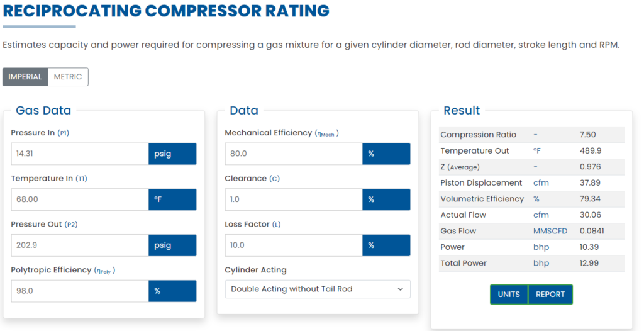The width and height of the screenshot is (644, 331).
Task: Click the Pressure Out input field
Action: click(x=80, y=245)
